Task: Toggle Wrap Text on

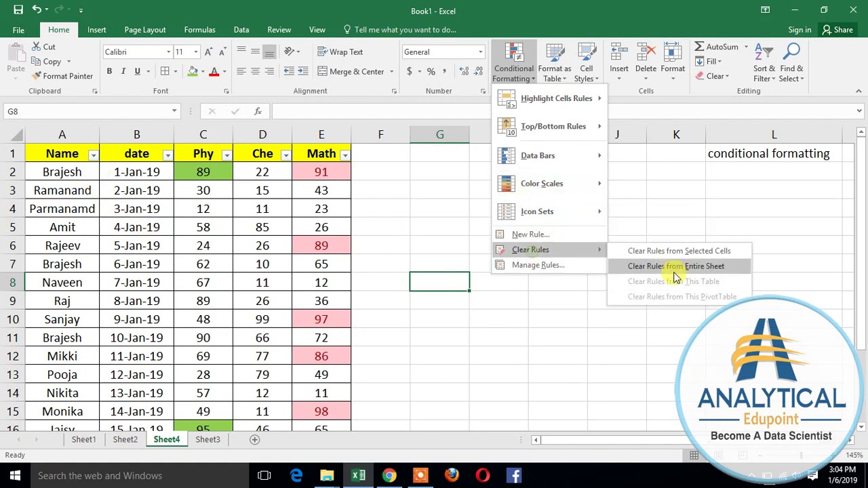Action: point(340,52)
